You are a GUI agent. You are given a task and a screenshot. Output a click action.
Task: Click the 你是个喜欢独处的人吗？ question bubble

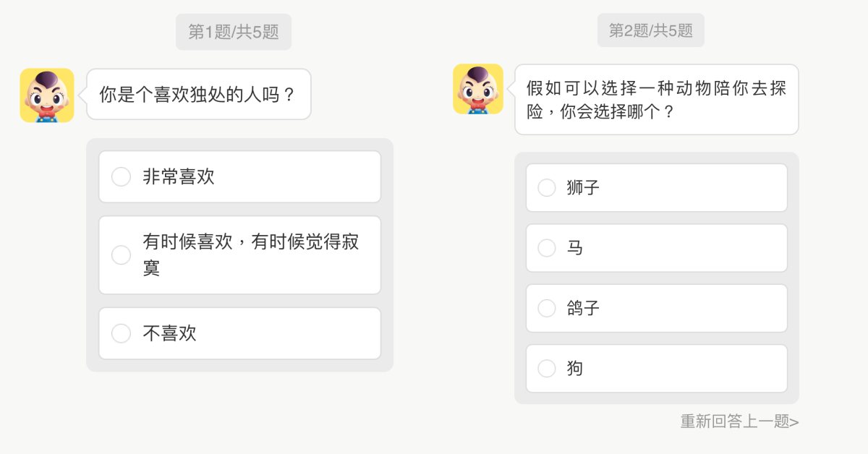click(x=198, y=95)
